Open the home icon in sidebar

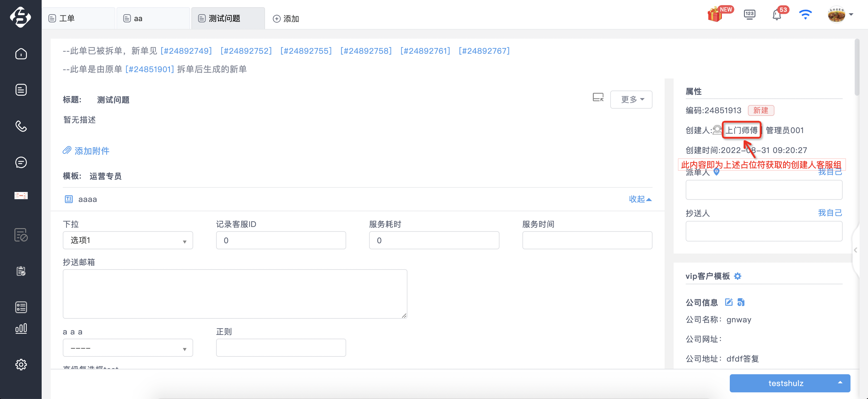pos(21,54)
